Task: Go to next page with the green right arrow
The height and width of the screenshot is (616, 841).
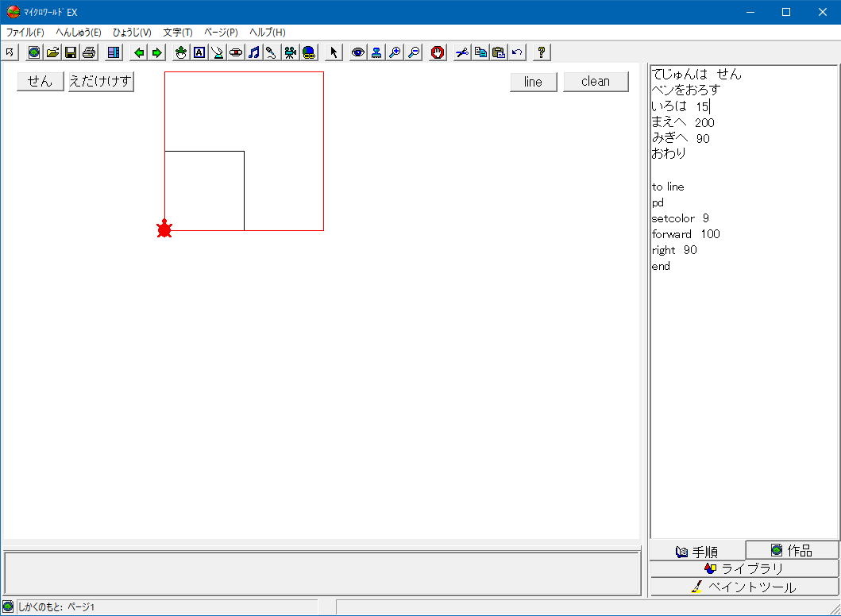Action: point(156,52)
